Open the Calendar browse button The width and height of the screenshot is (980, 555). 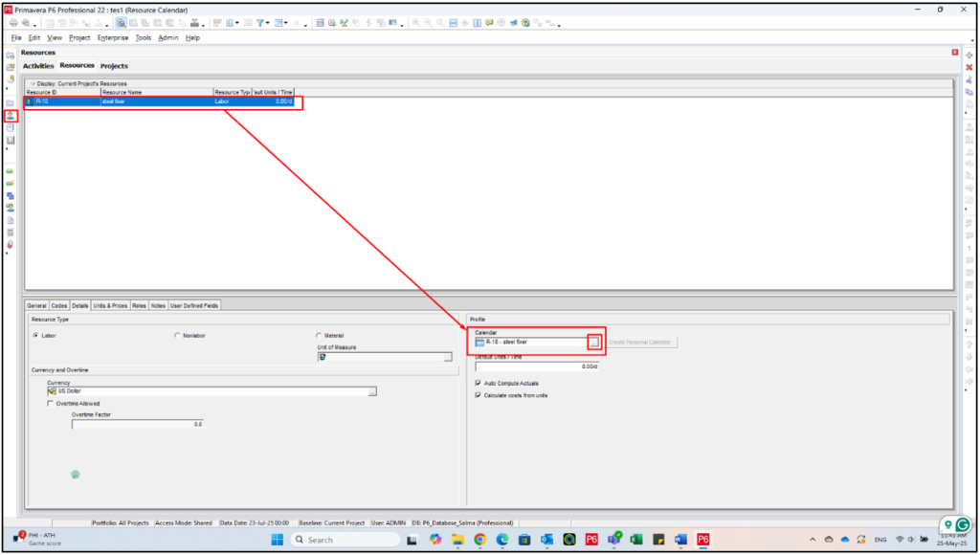[594, 342]
